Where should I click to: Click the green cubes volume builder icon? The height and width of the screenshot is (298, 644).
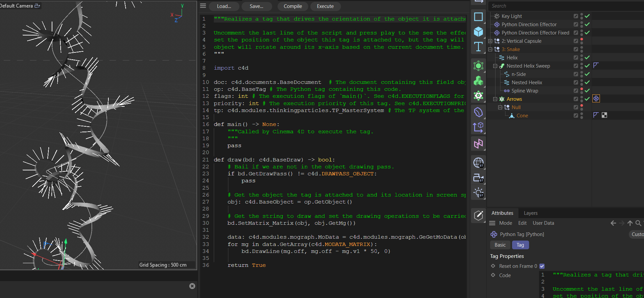(478, 81)
